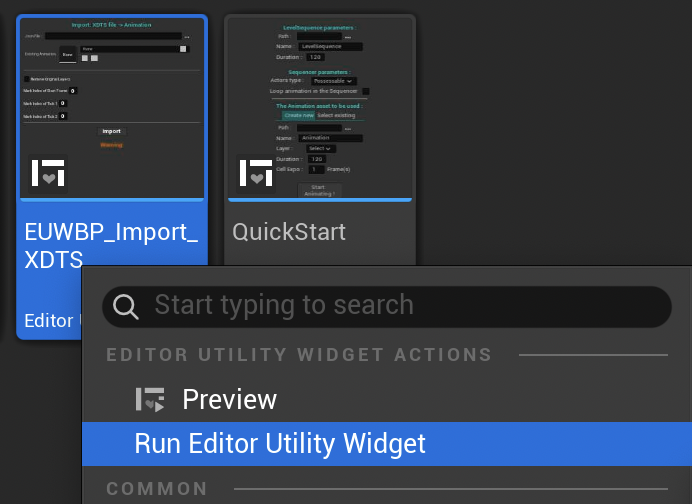Click widget logo icon on EUWBP_Import_XDTS thumbnail
The width and height of the screenshot is (692, 504).
pyautogui.click(x=47, y=172)
